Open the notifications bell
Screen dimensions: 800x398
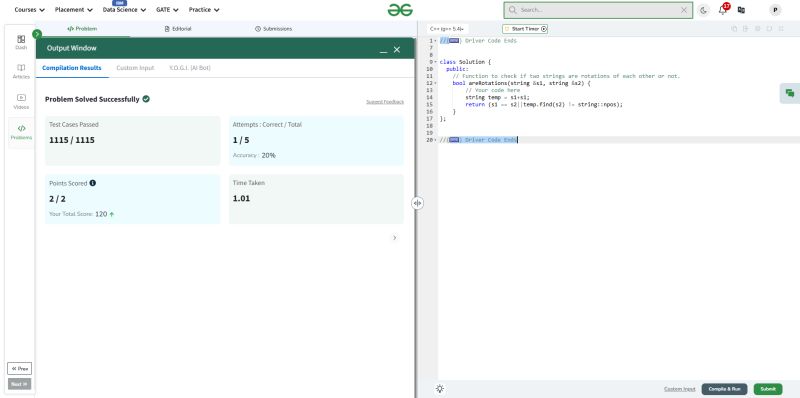pyautogui.click(x=722, y=10)
